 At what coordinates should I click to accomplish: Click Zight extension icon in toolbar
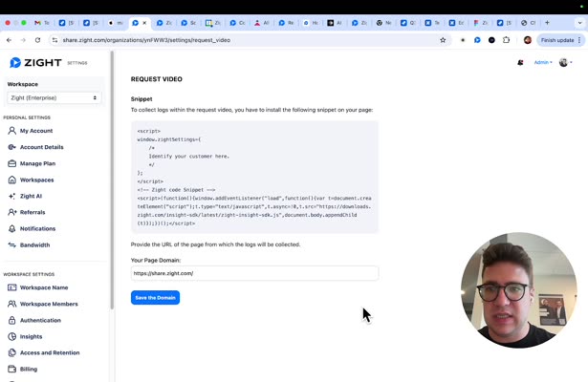(477, 40)
